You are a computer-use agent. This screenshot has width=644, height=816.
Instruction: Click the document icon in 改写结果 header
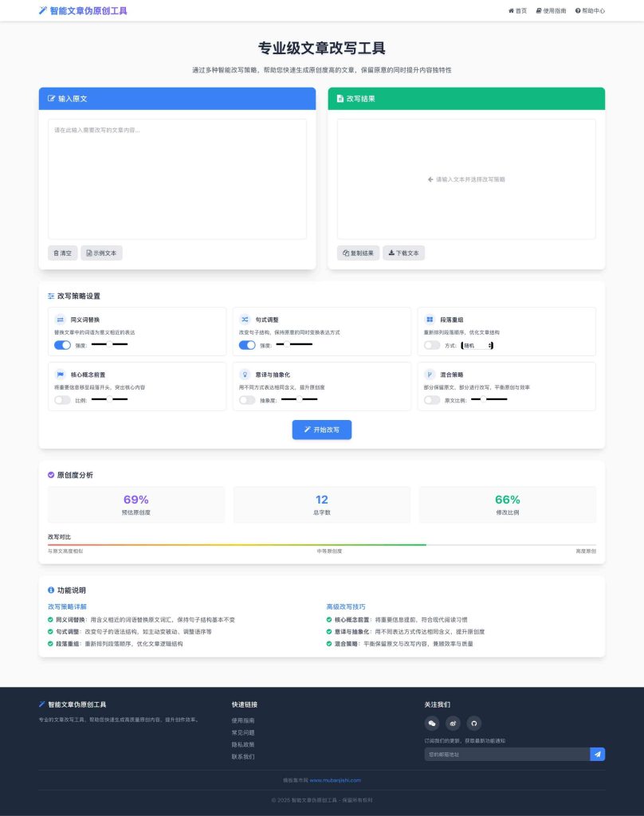pyautogui.click(x=340, y=98)
